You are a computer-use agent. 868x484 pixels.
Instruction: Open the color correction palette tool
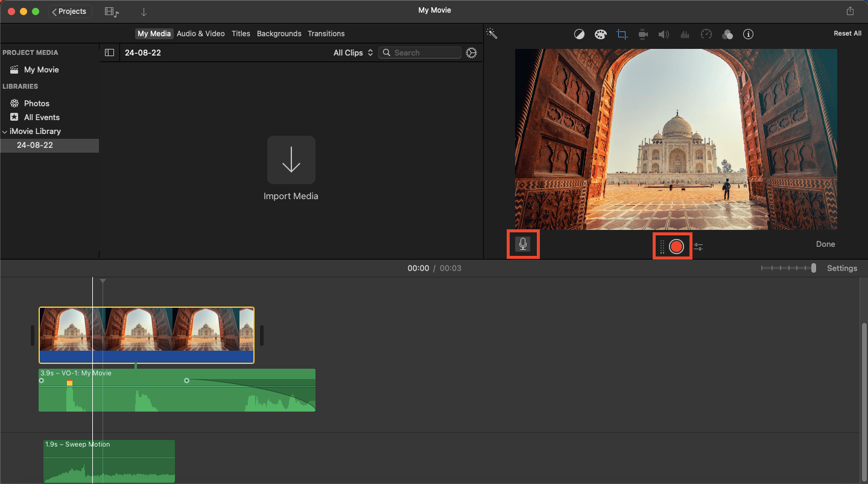click(600, 34)
